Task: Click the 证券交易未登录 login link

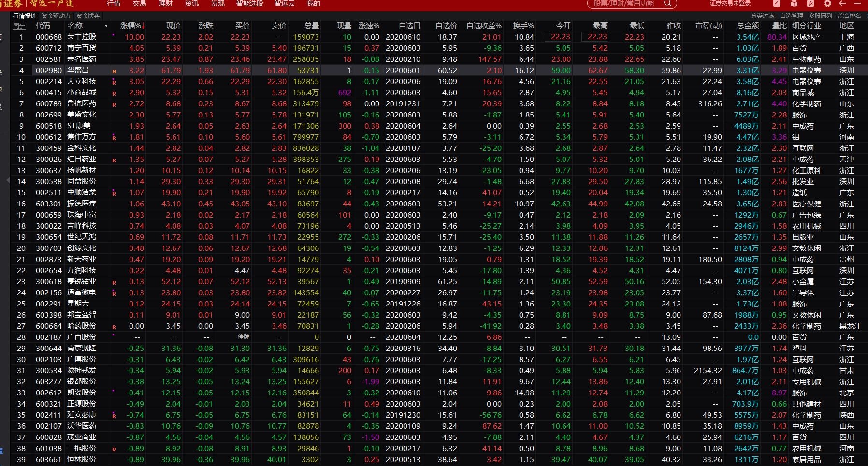Action: point(730,3)
